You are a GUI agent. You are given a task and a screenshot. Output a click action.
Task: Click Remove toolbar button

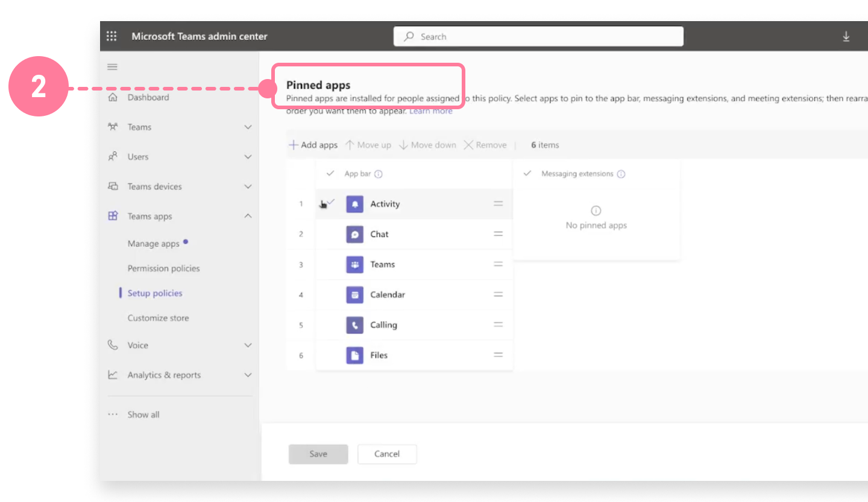485,145
